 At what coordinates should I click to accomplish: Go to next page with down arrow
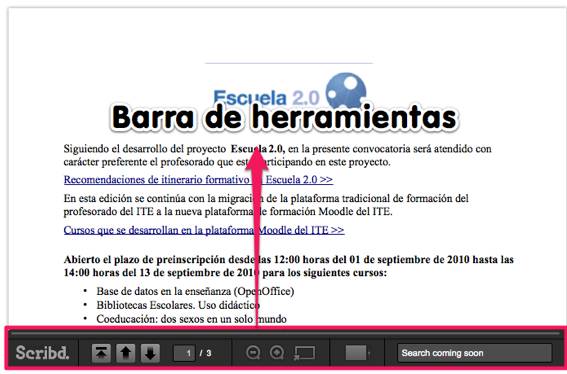(x=150, y=353)
